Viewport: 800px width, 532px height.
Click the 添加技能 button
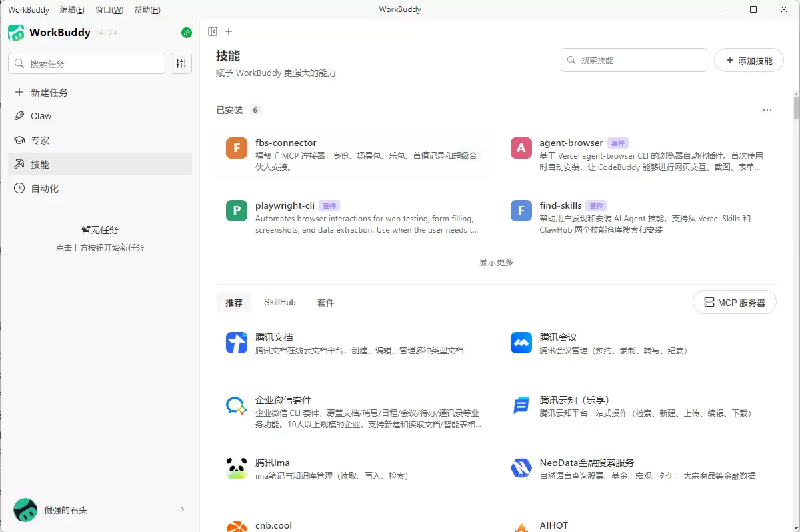[x=749, y=60]
